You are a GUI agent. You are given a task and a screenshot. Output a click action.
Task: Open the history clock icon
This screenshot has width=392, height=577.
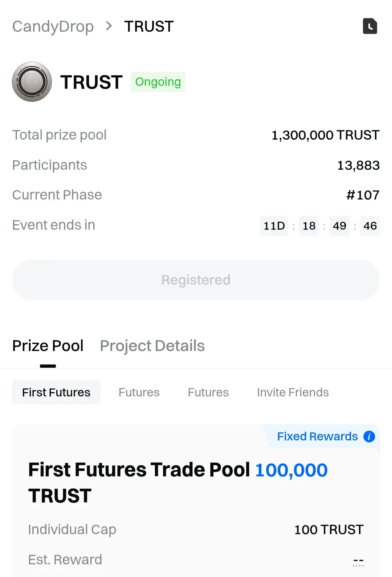(370, 26)
